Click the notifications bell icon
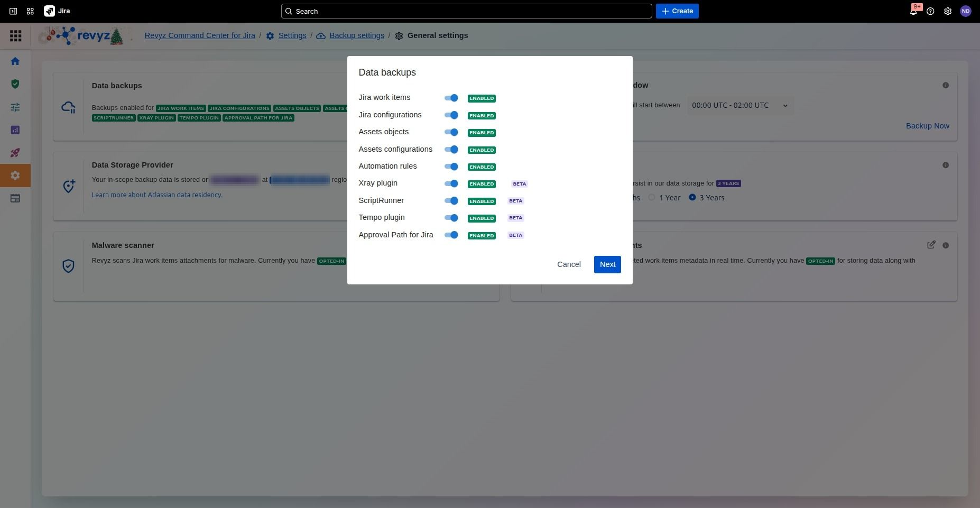The height and width of the screenshot is (508, 980). point(913,11)
